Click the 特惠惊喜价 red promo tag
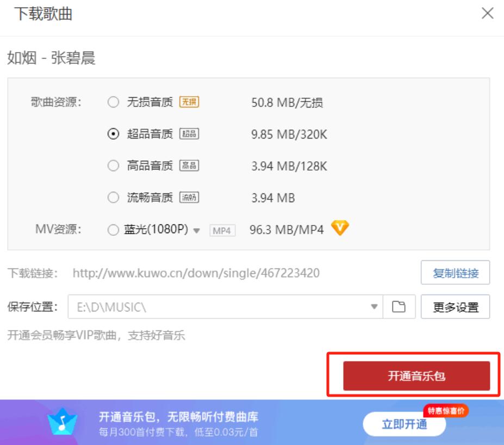The image size is (504, 445). tap(446, 411)
